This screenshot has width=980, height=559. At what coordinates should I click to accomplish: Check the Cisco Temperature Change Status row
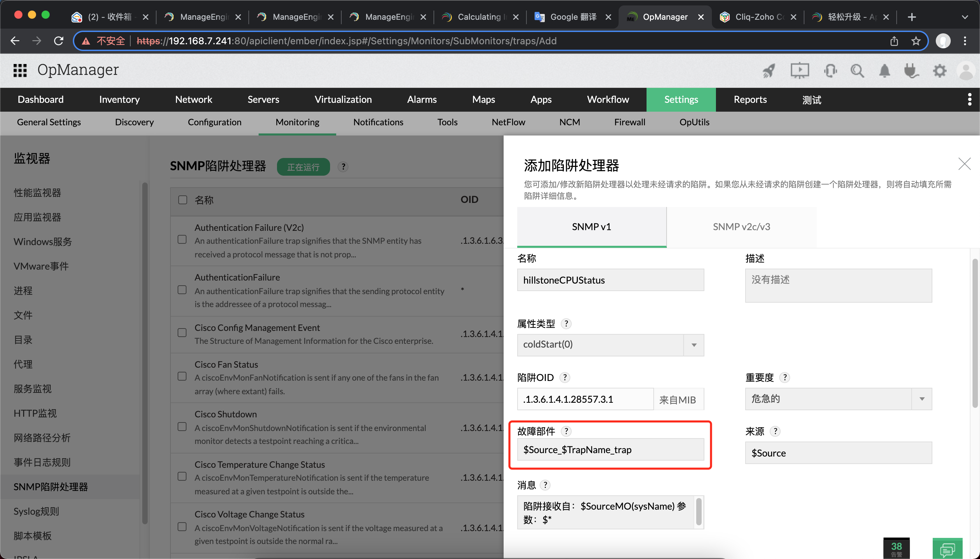click(182, 477)
